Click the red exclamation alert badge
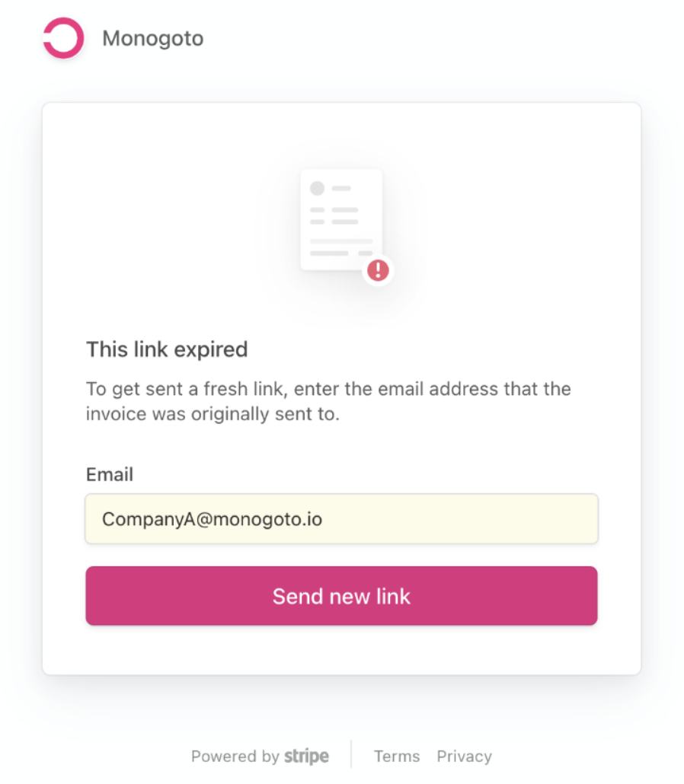The height and width of the screenshot is (784, 684). point(378,269)
